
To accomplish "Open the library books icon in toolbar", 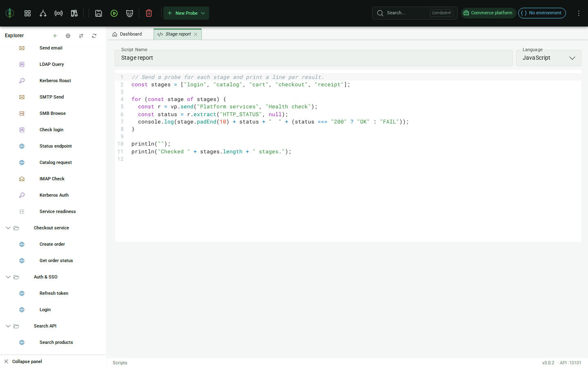I will [x=74, y=13].
